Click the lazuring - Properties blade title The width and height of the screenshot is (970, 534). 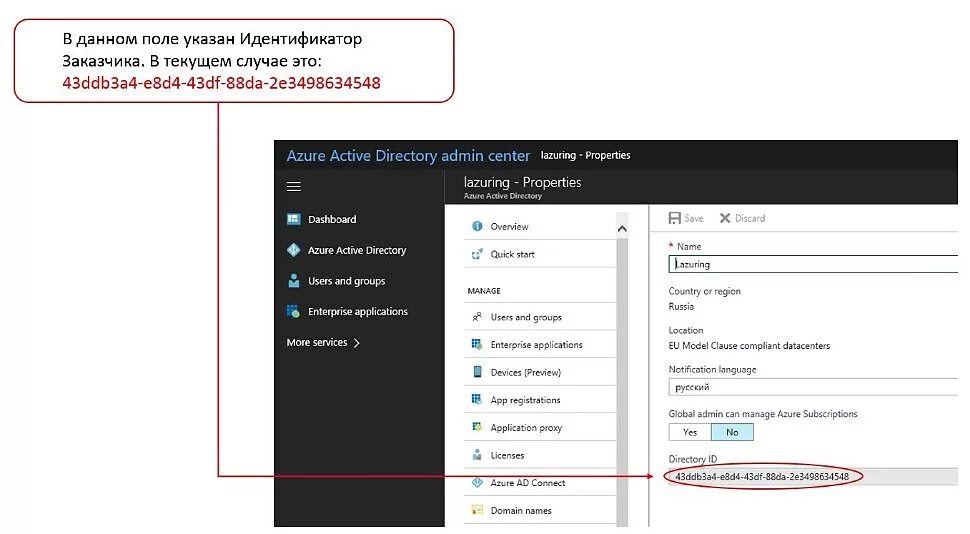(x=523, y=182)
